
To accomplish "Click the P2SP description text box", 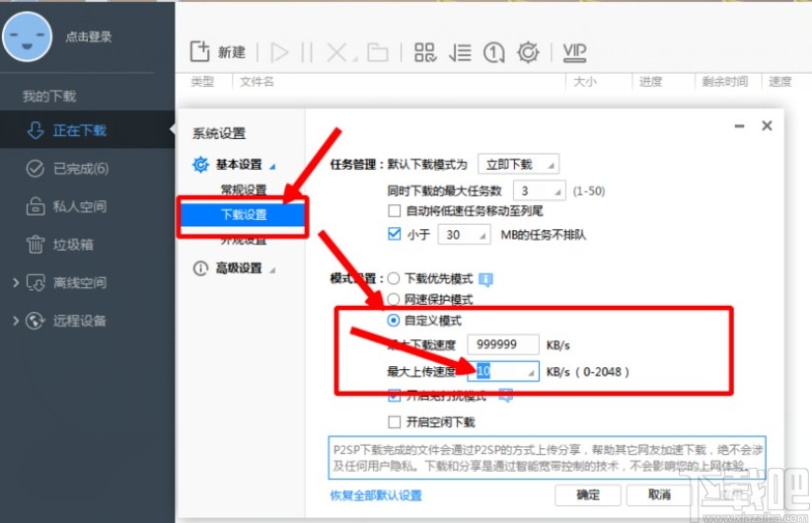I will pyautogui.click(x=547, y=458).
